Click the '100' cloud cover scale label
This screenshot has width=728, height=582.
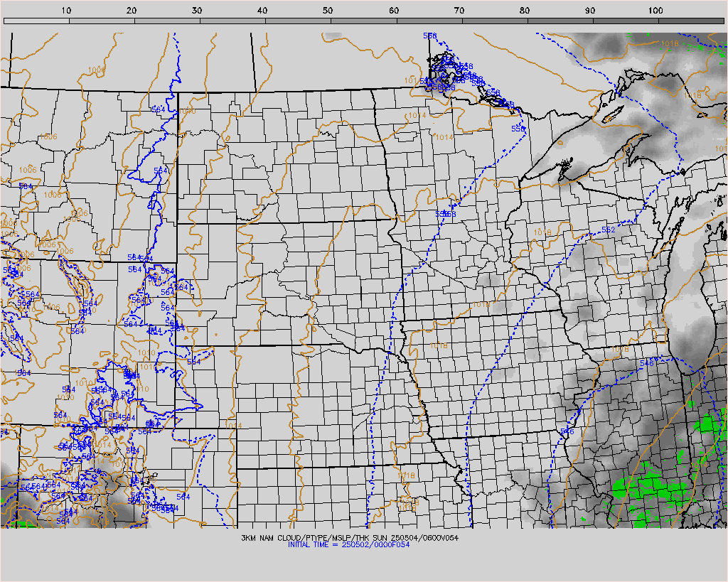click(655, 10)
